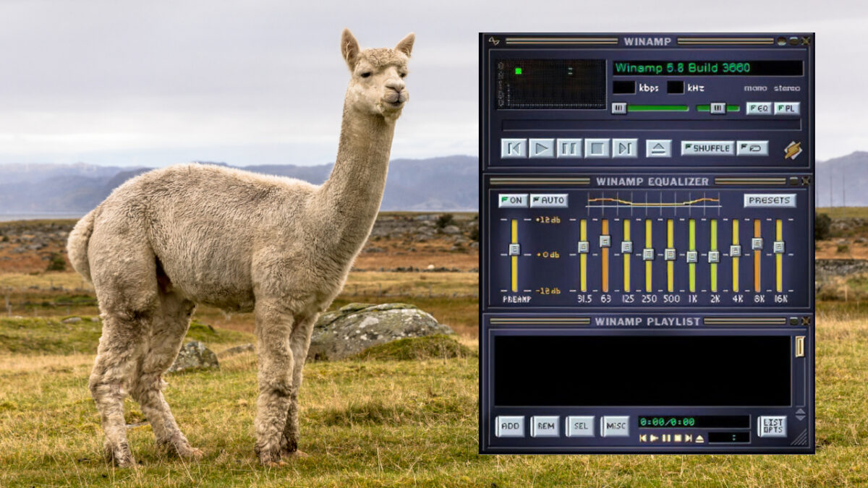Turn the equalizer ON button off
This screenshot has height=488, width=868.
coord(513,200)
